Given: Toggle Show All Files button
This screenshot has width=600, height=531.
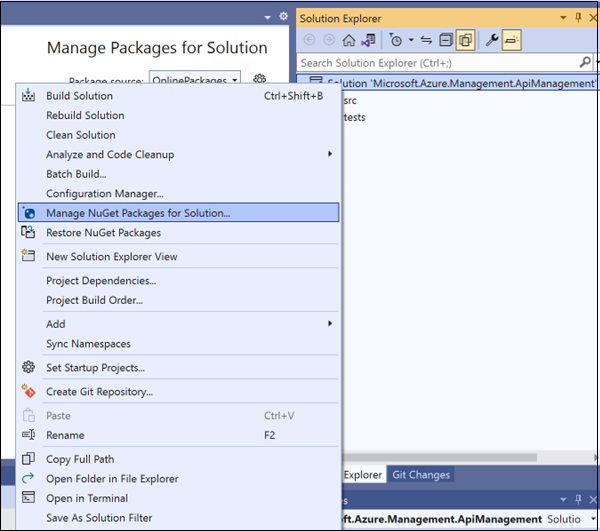Looking at the screenshot, I should 465,40.
